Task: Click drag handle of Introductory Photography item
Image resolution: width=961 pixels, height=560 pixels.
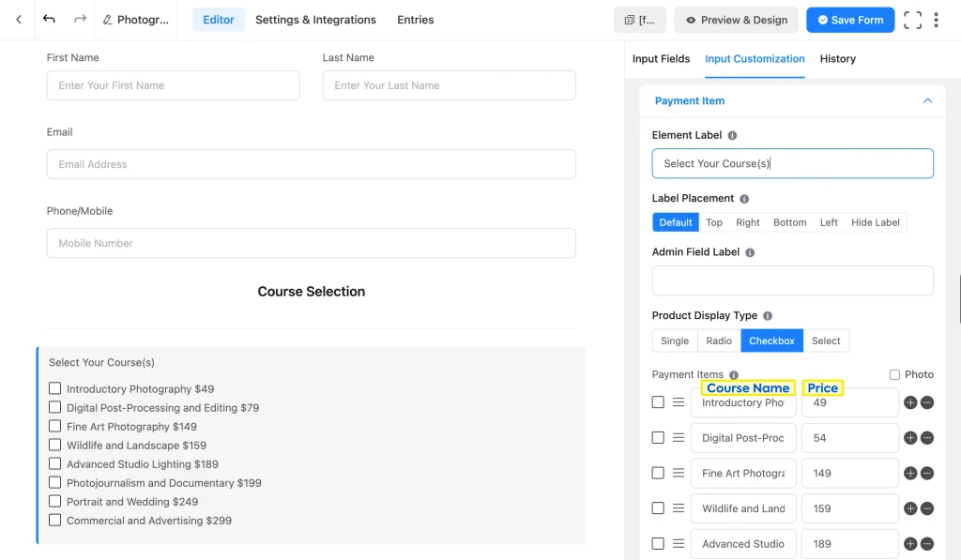Action: 679,402
